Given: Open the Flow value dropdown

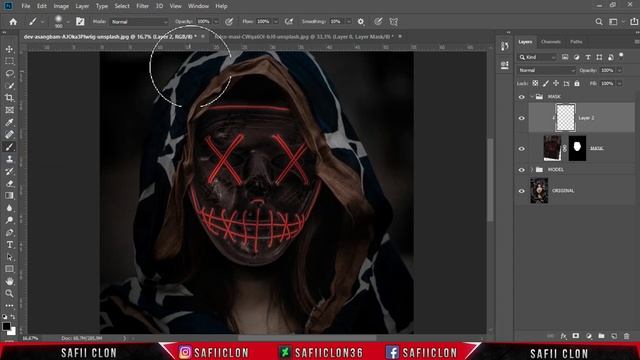Looking at the screenshot, I should (276, 22).
